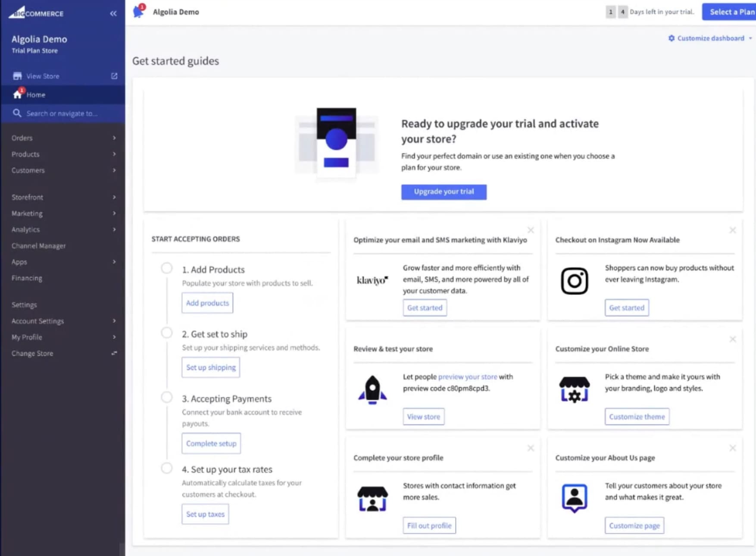Click the upgrade trial illustration
The image size is (756, 556).
tap(337, 144)
